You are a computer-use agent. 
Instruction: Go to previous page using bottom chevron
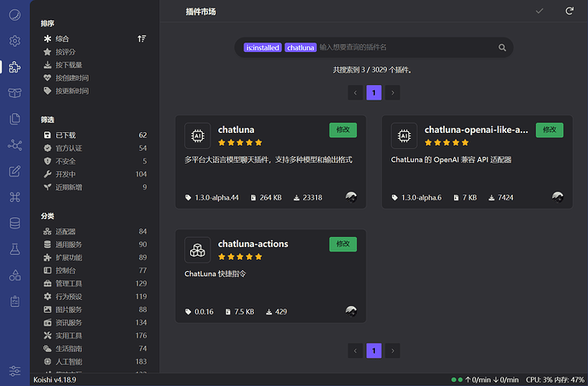click(355, 350)
